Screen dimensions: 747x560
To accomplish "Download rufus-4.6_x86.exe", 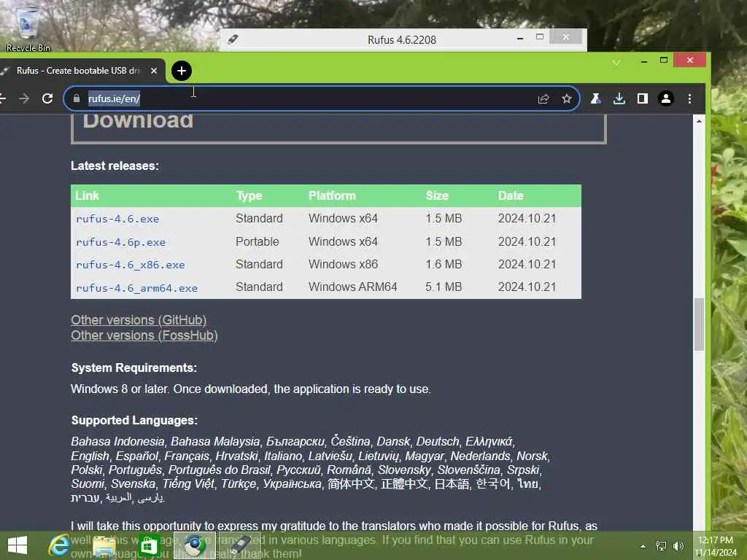I will [130, 265].
